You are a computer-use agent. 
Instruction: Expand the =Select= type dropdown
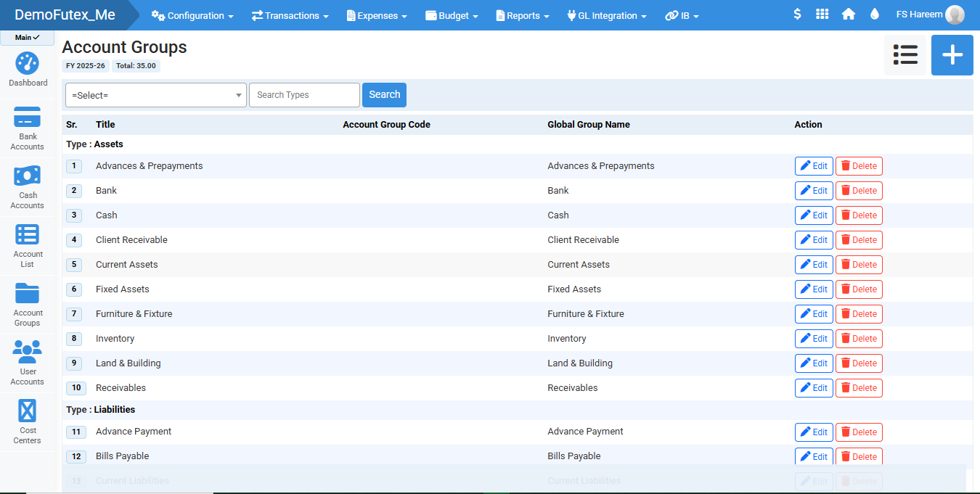coord(156,95)
